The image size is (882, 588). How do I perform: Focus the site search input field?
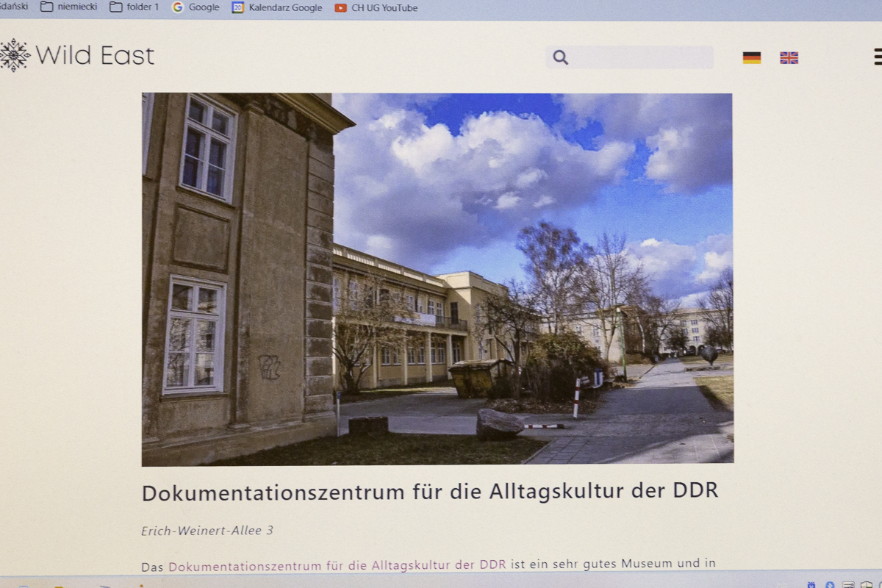(x=630, y=57)
